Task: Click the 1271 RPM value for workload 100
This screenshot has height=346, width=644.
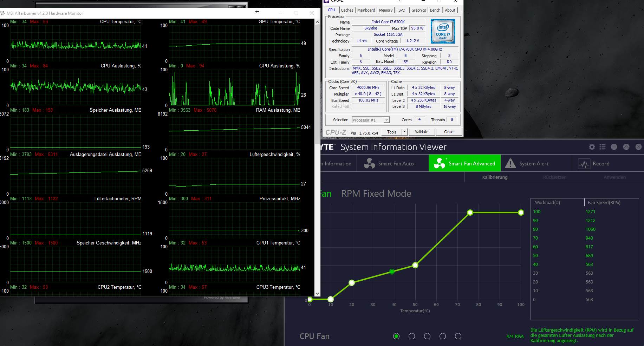Action: (x=591, y=212)
